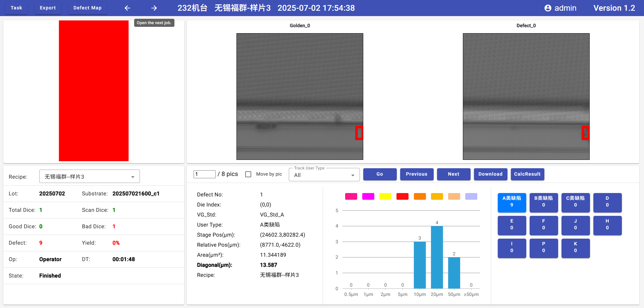Click the Lot value 20250702

52,194
